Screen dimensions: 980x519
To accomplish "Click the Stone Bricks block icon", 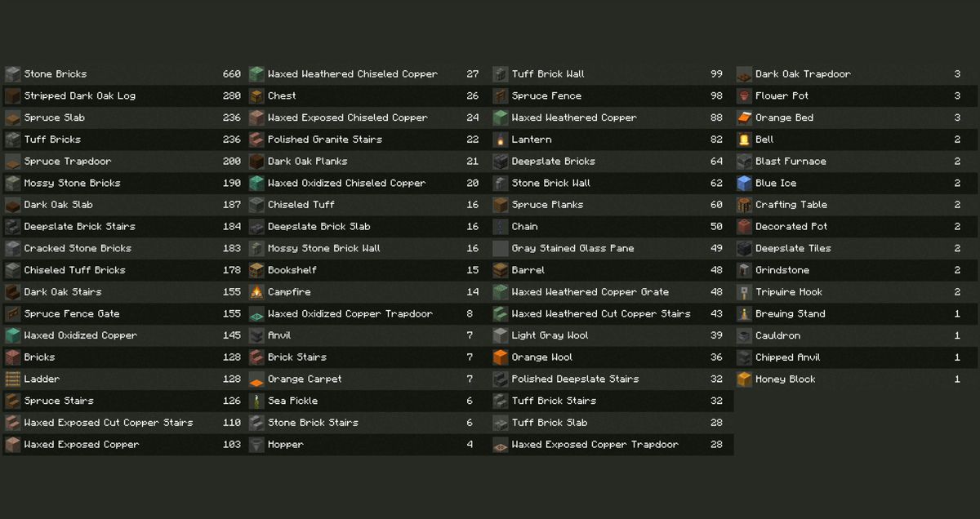I will tap(12, 74).
